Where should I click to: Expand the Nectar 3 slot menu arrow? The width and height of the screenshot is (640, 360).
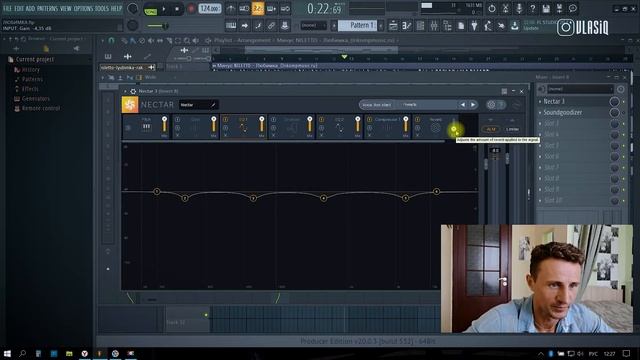[x=540, y=101]
